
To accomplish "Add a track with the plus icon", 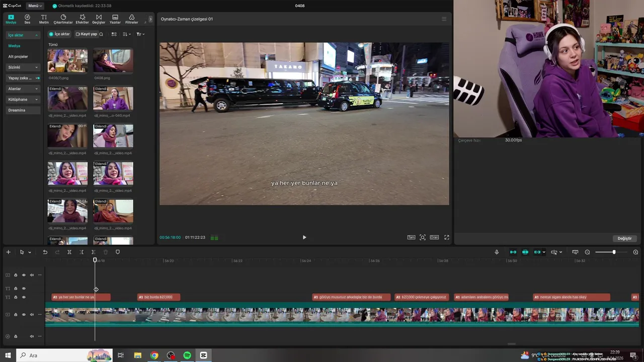I will (x=8, y=252).
